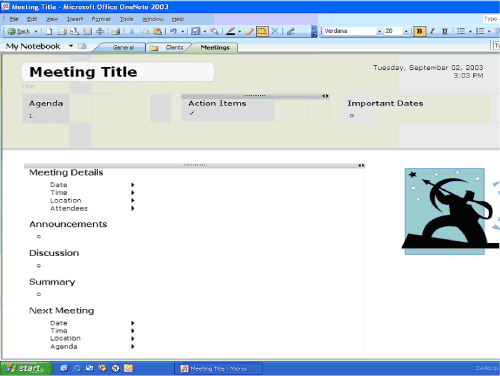
Task: Click Meeting Details container resize arrows
Action: (x=361, y=165)
